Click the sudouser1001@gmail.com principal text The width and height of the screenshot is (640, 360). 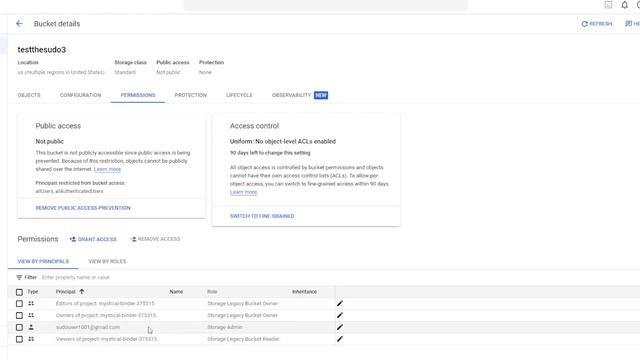[x=88, y=327]
